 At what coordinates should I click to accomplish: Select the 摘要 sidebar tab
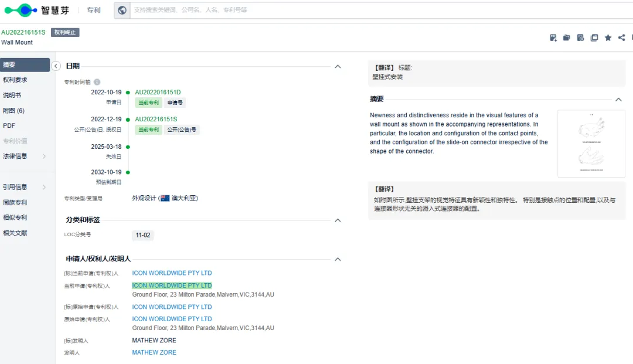[25, 64]
